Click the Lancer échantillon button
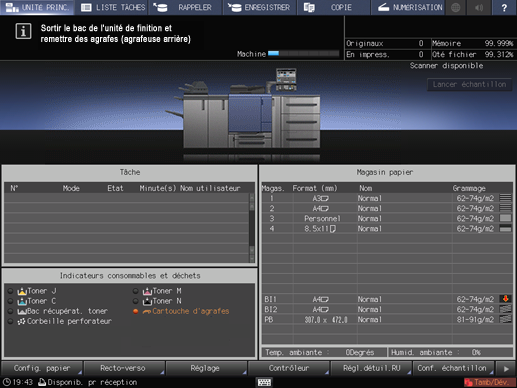Image resolution: width=517 pixels, height=388 pixels. [x=469, y=85]
